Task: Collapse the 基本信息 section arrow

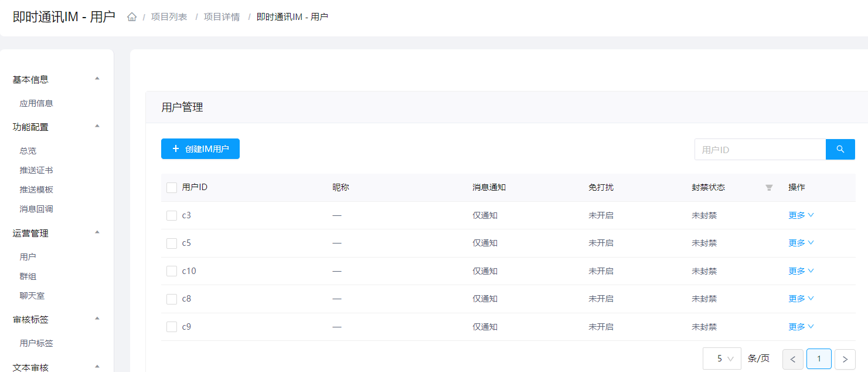Action: pos(97,79)
